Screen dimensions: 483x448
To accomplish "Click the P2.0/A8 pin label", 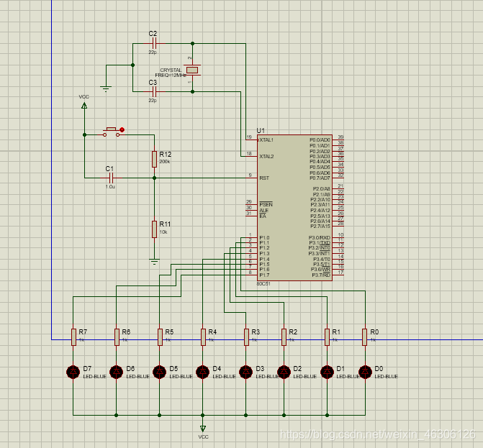I will pyautogui.click(x=321, y=189).
